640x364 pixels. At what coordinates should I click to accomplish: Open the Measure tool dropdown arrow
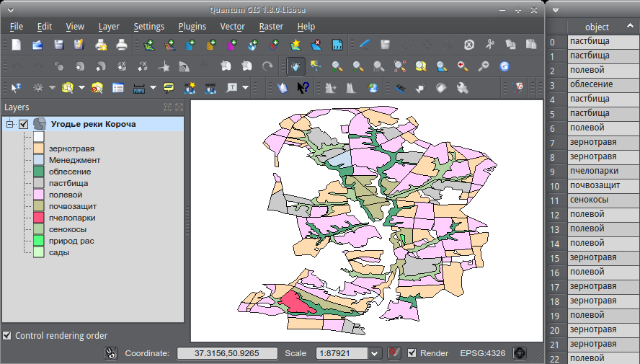[153, 88]
